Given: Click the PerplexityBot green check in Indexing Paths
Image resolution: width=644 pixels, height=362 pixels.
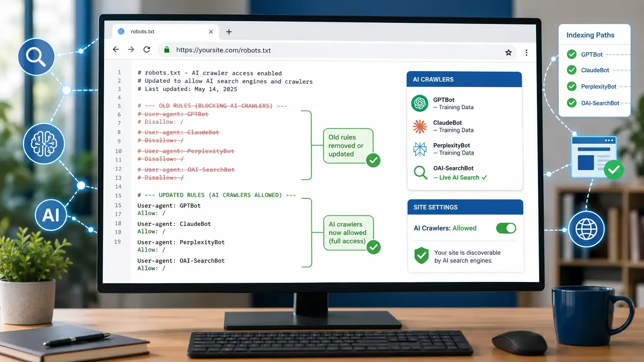Looking at the screenshot, I should point(572,87).
